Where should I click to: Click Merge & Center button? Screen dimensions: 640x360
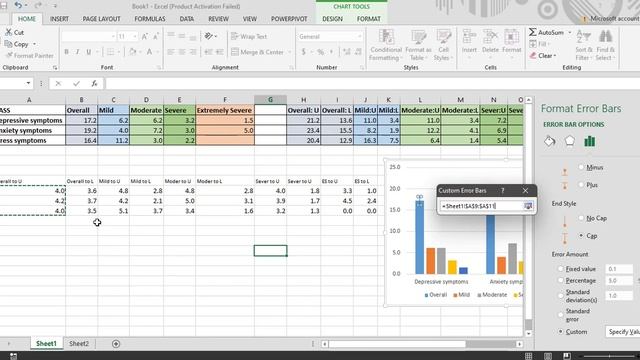(x=257, y=52)
